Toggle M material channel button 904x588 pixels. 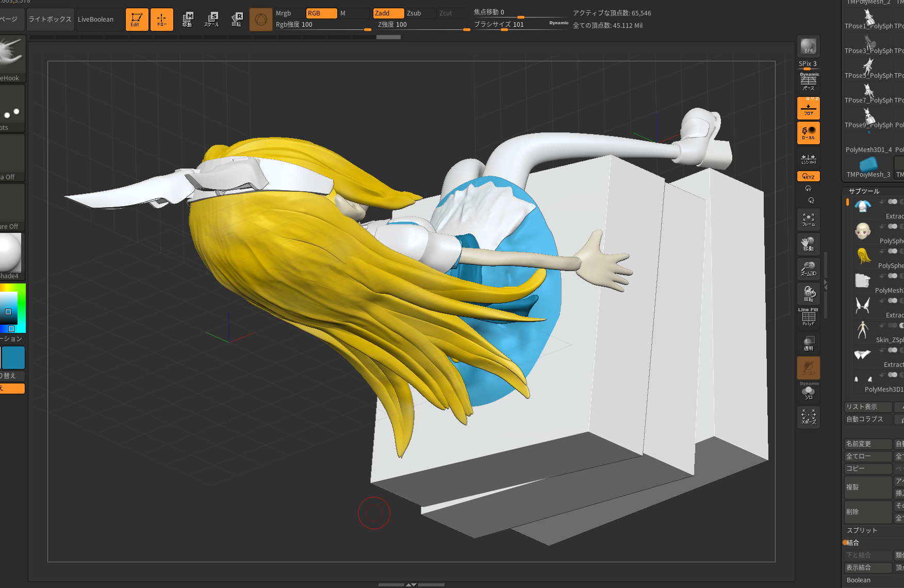click(354, 13)
